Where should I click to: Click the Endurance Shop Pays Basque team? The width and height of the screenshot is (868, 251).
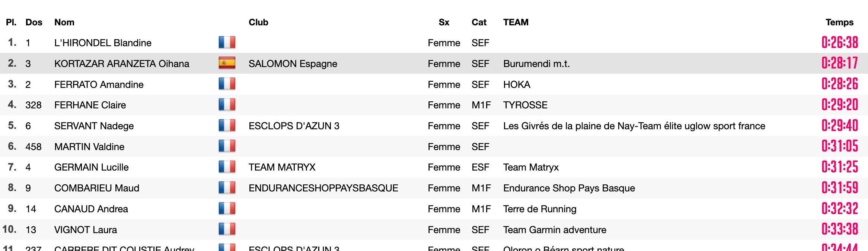pyautogui.click(x=569, y=188)
